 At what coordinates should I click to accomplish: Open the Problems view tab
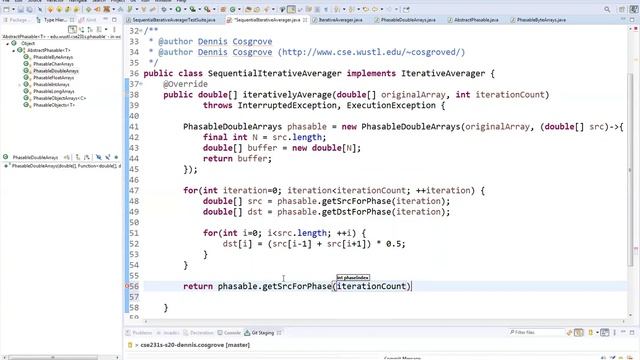139,333
